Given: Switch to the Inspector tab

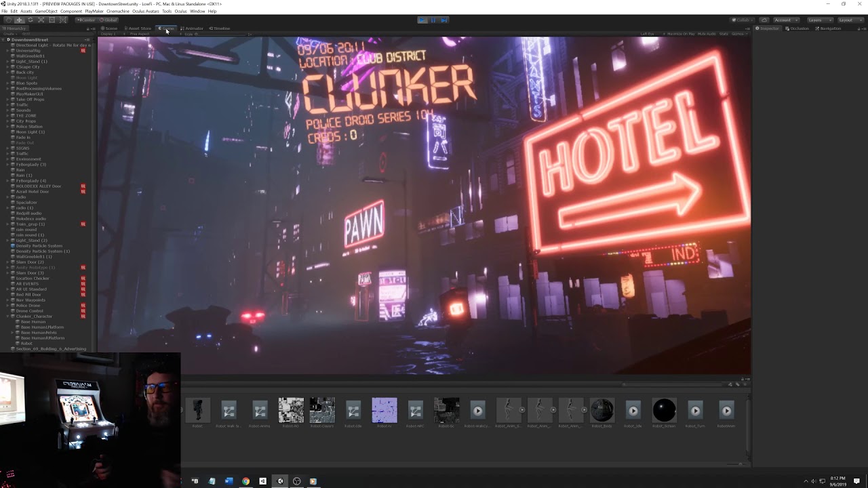Looking at the screenshot, I should 768,28.
